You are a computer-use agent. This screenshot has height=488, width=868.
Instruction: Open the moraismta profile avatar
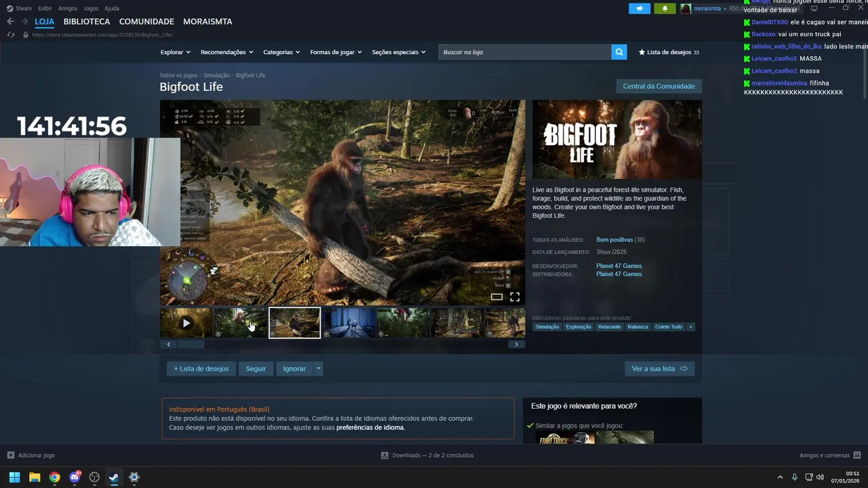686,9
